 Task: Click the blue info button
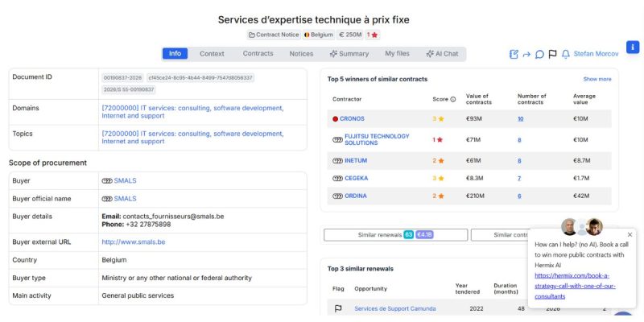[633, 47]
